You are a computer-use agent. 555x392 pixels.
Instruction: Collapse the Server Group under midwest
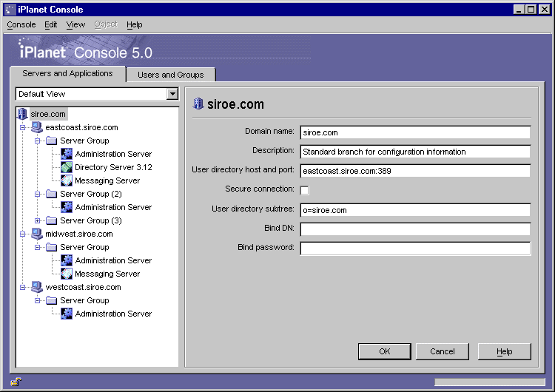coord(38,247)
